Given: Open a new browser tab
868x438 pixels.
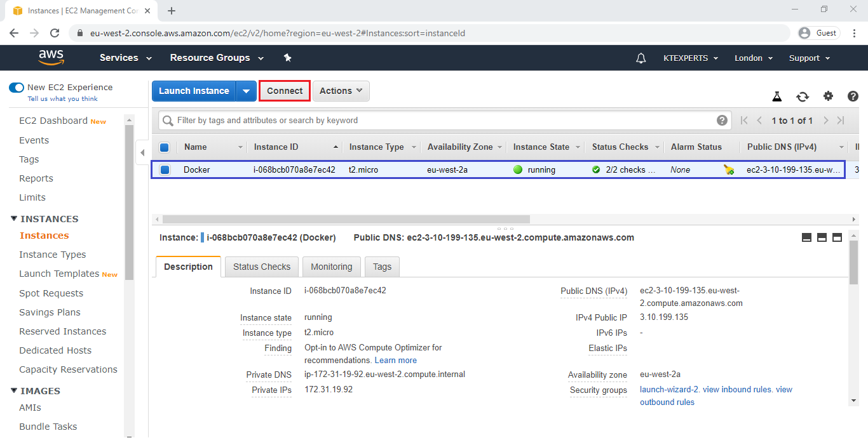Looking at the screenshot, I should [172, 10].
